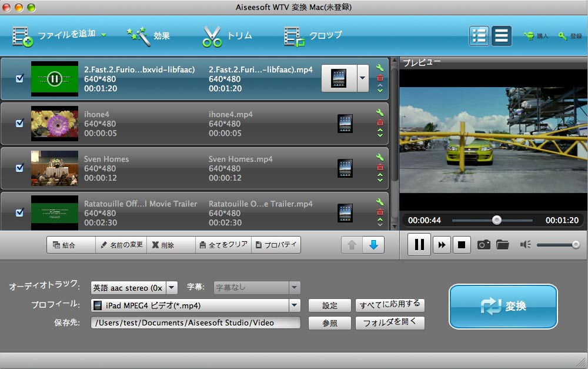
Task: Toggle the Ratatouille trailer checkbox
Action: (19, 212)
